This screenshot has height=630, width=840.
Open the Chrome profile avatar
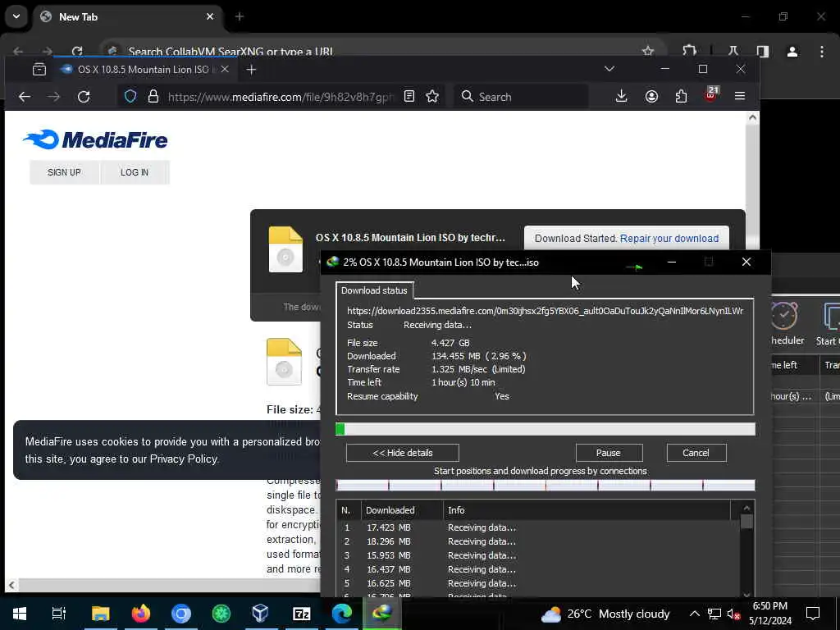click(792, 52)
